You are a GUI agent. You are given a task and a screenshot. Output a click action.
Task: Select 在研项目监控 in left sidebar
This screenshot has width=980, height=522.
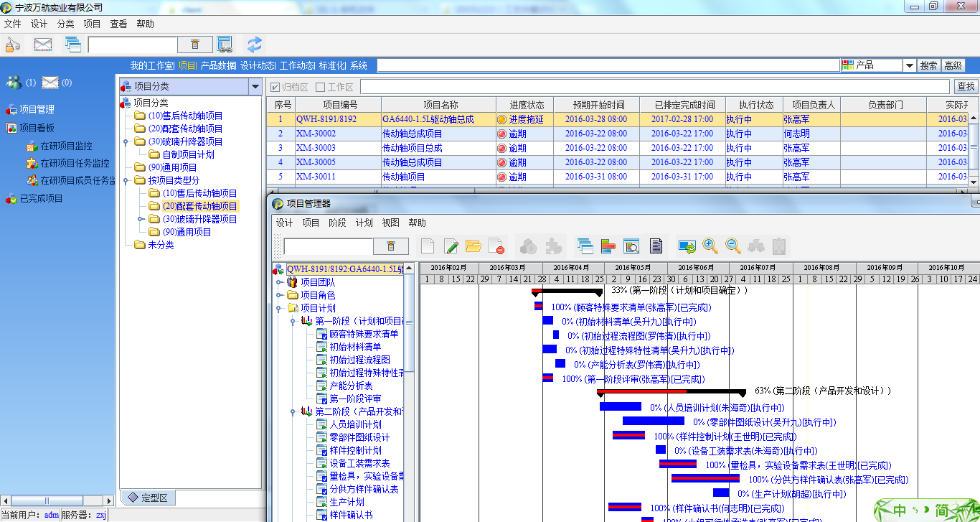point(66,146)
